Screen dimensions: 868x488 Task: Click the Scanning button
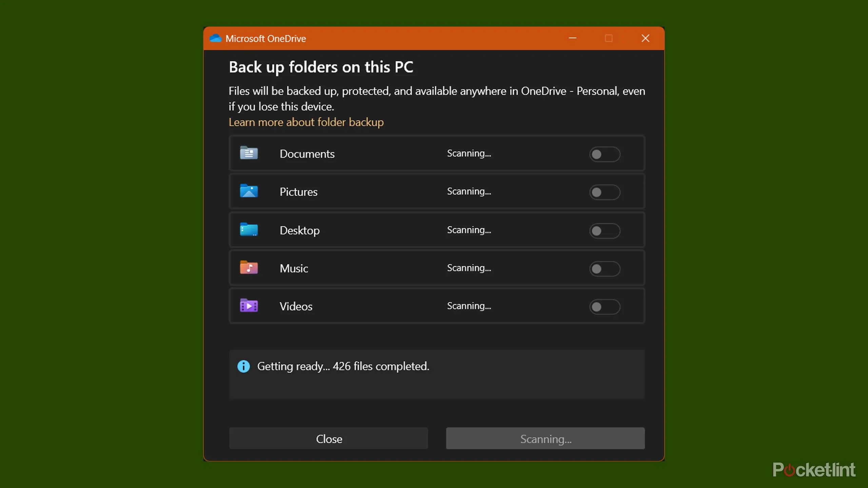tap(545, 439)
